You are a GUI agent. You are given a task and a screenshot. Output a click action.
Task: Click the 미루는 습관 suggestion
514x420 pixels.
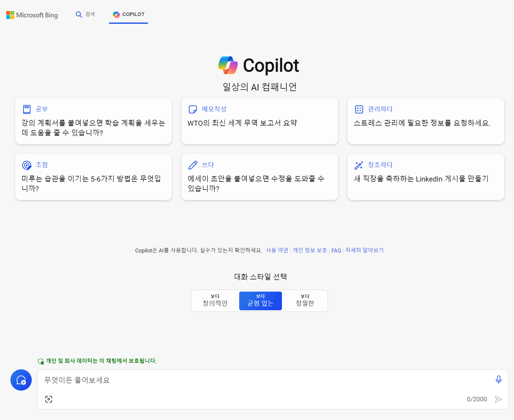coord(93,177)
